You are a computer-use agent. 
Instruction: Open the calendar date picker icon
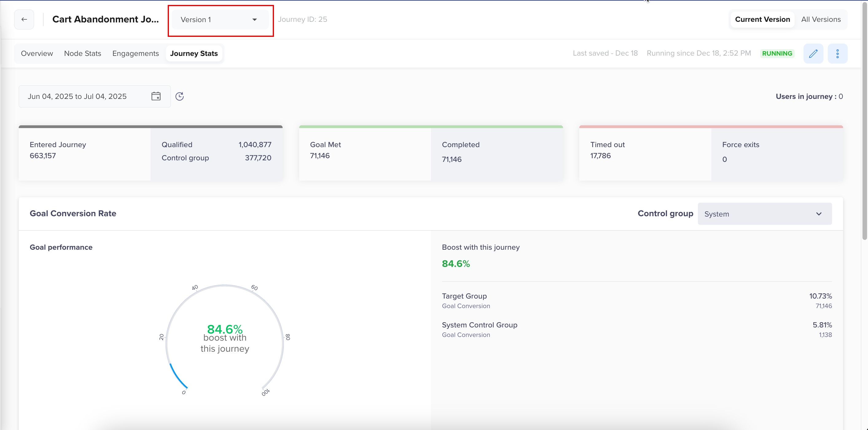click(x=156, y=96)
